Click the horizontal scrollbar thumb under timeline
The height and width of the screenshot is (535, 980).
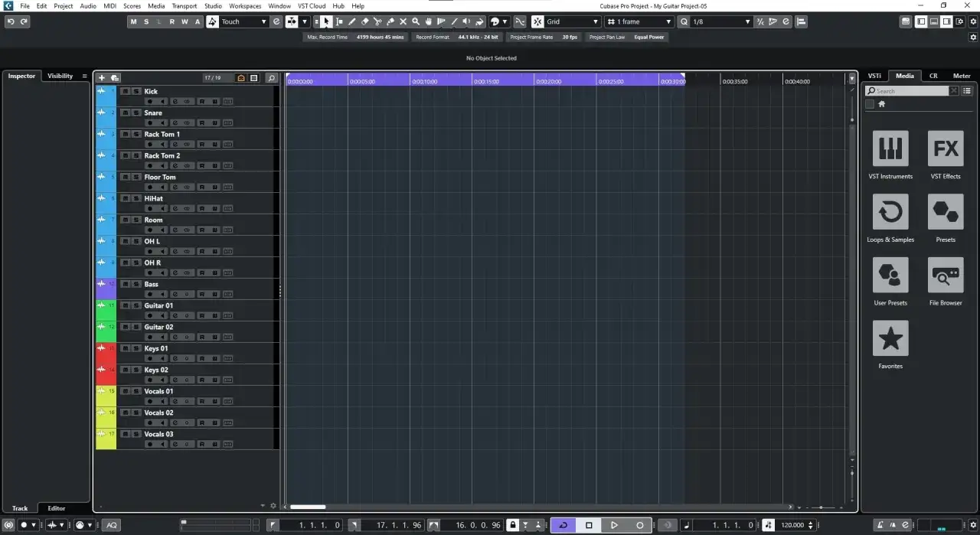point(308,507)
